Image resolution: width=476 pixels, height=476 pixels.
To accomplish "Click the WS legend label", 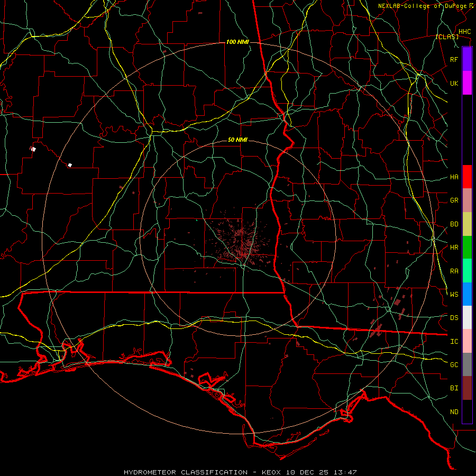I will click(x=454, y=295).
